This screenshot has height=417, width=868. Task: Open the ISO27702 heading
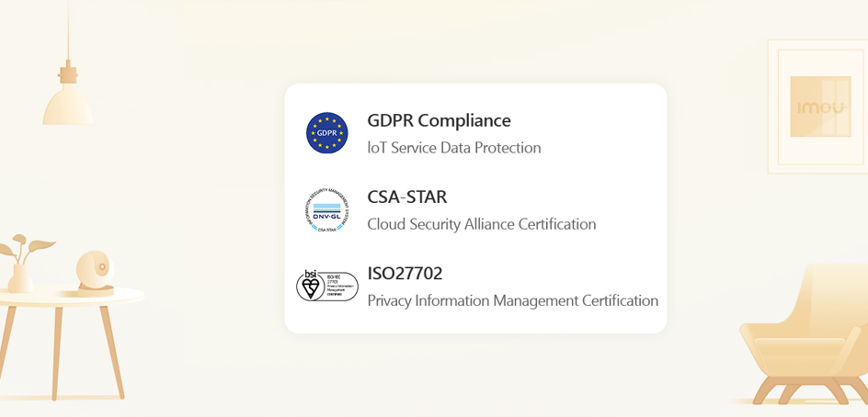coord(405,273)
